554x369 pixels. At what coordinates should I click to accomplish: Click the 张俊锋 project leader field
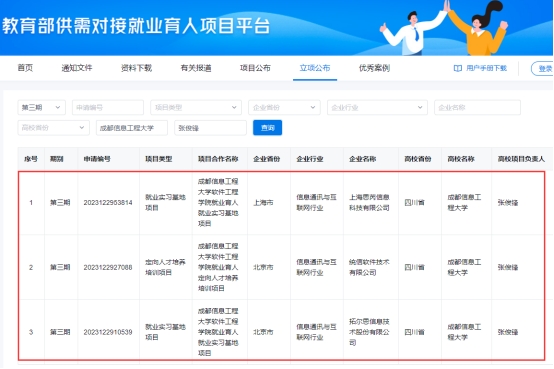coord(210,128)
